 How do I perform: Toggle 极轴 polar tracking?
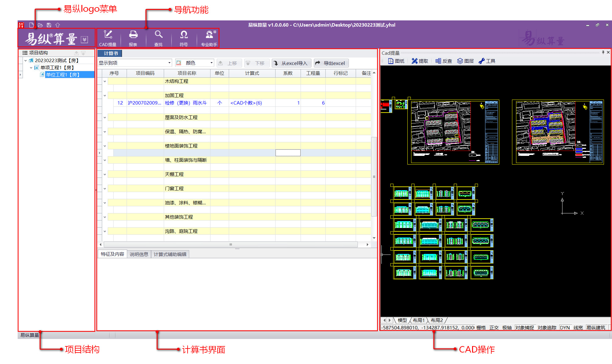[507, 328]
